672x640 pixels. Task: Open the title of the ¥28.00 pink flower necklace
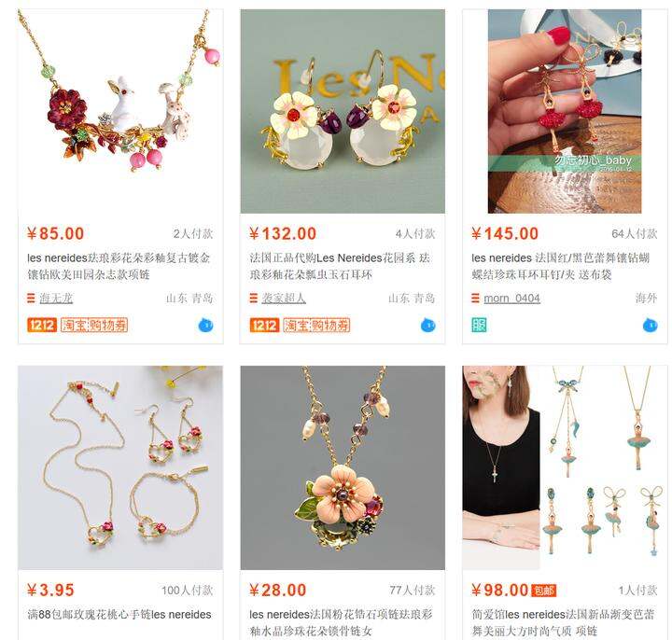coord(342,622)
